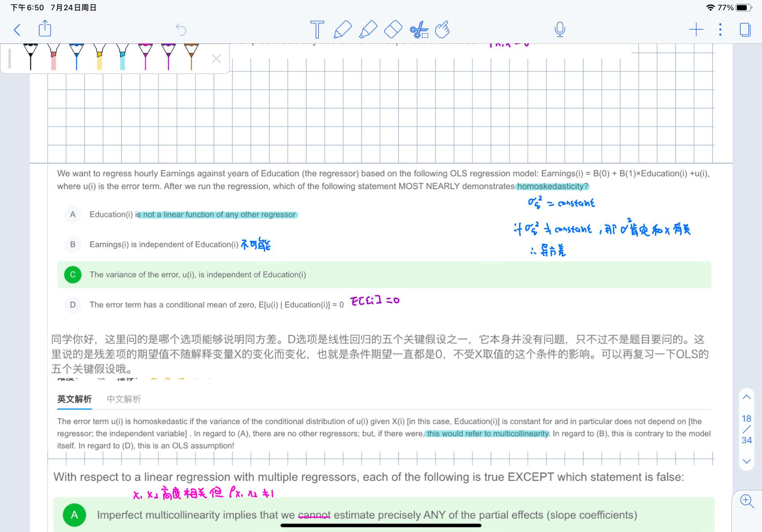Select the Highlighter tool
The height and width of the screenshot is (532, 762).
(x=368, y=29)
